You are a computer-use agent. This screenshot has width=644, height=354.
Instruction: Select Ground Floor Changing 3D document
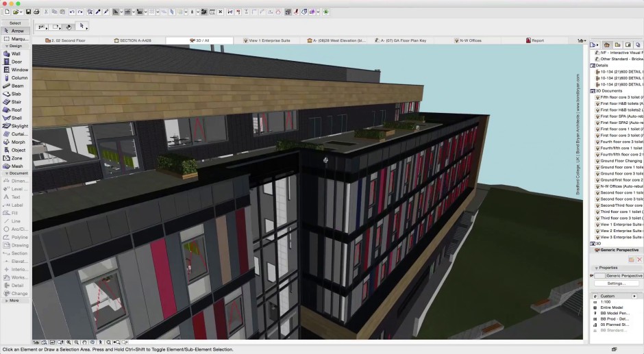click(619, 161)
